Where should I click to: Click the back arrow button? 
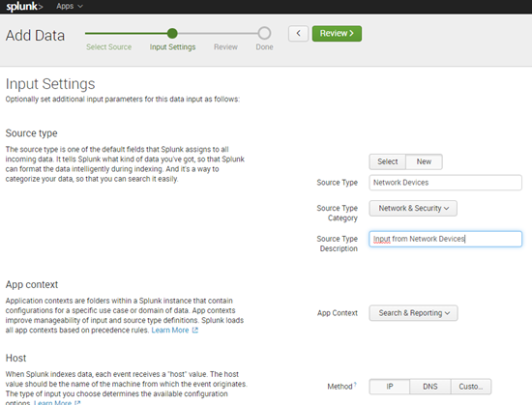[x=298, y=33]
